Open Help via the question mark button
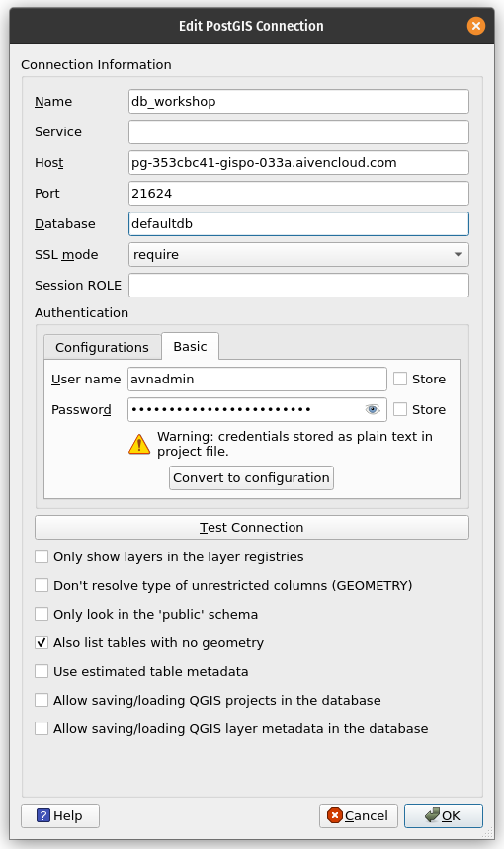The width and height of the screenshot is (504, 849). coord(60,816)
